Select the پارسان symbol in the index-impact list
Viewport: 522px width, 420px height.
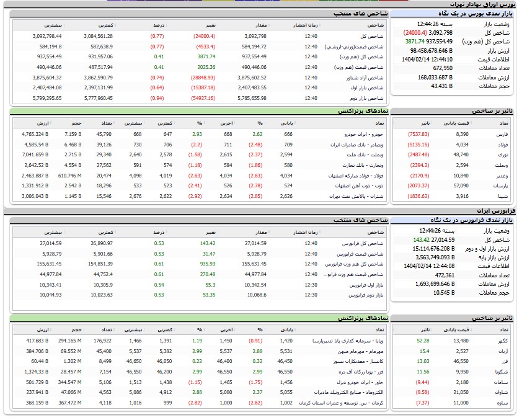501,185
